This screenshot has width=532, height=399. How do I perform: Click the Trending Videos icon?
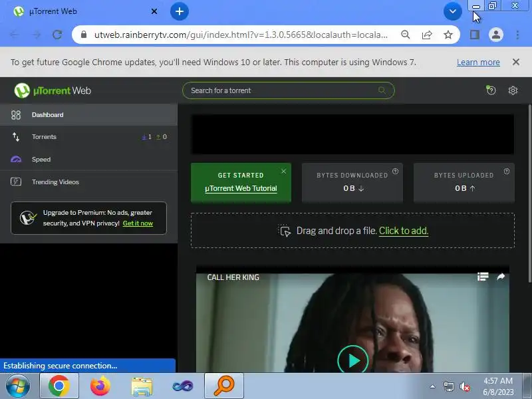point(16,182)
